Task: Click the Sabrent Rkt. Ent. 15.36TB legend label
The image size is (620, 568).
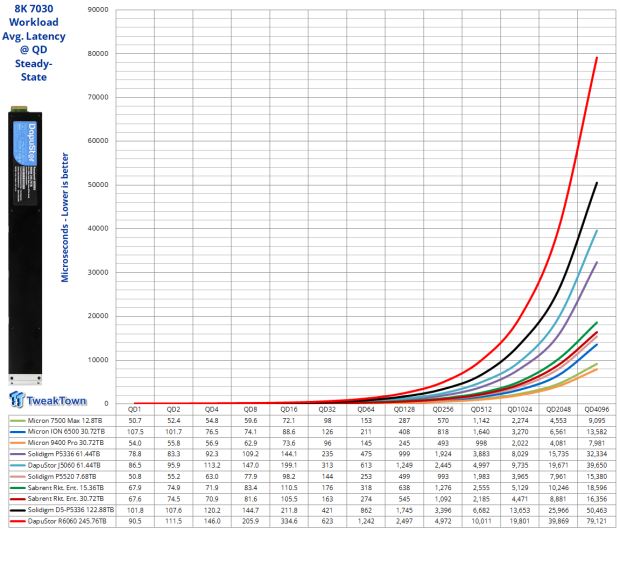Action: tap(66, 488)
